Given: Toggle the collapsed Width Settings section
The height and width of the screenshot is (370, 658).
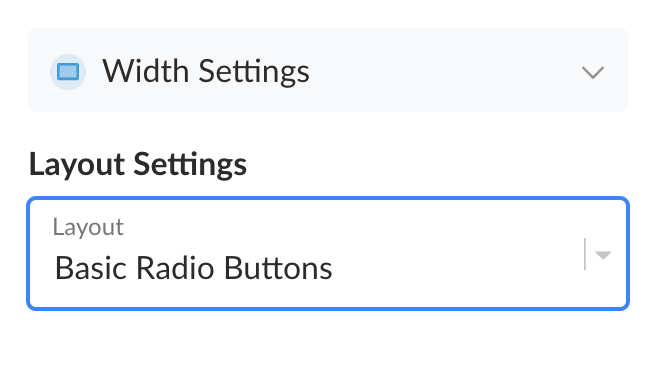Looking at the screenshot, I should click(x=328, y=70).
